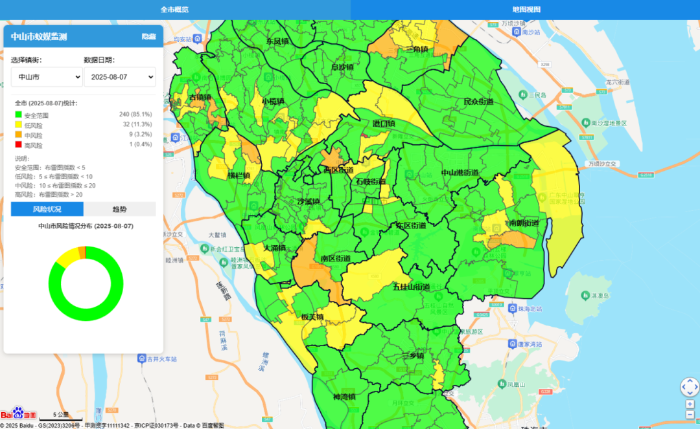This screenshot has height=429, width=700.
Task: Select the 趋势 tab in panel
Action: pos(120,209)
